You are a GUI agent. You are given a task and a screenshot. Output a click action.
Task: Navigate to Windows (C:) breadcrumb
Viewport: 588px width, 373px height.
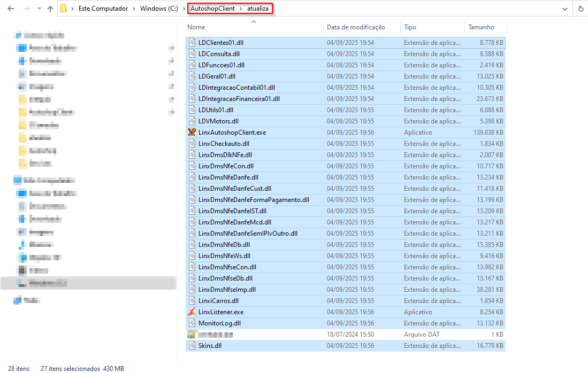pyautogui.click(x=159, y=8)
